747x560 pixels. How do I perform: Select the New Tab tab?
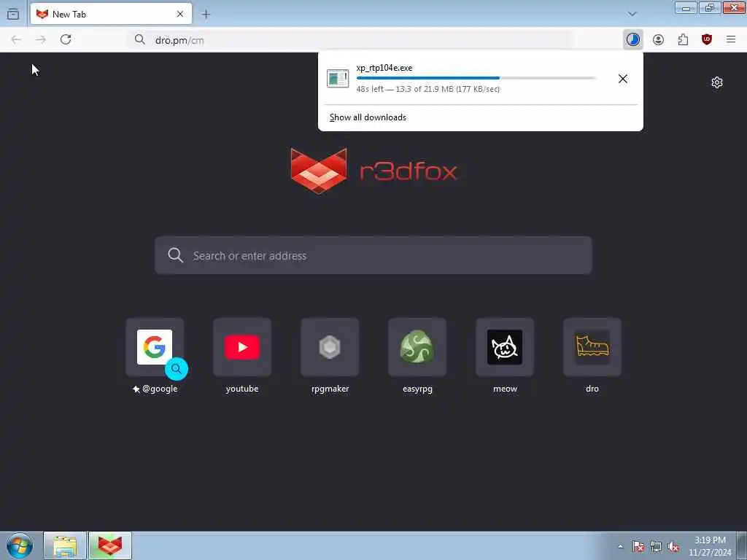(x=111, y=14)
